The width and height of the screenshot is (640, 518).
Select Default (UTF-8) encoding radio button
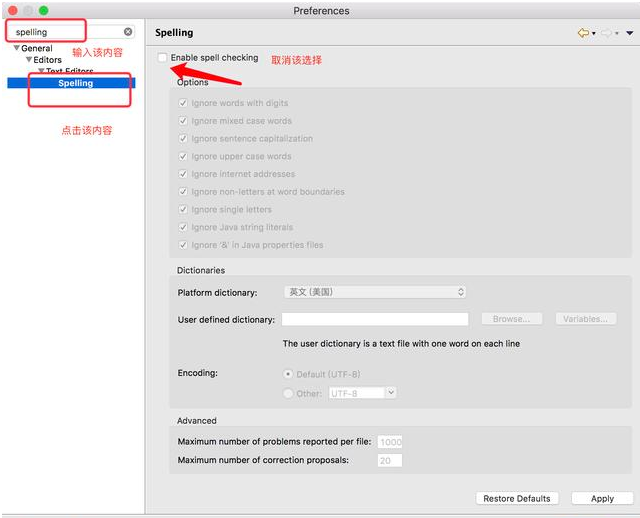pyautogui.click(x=289, y=374)
